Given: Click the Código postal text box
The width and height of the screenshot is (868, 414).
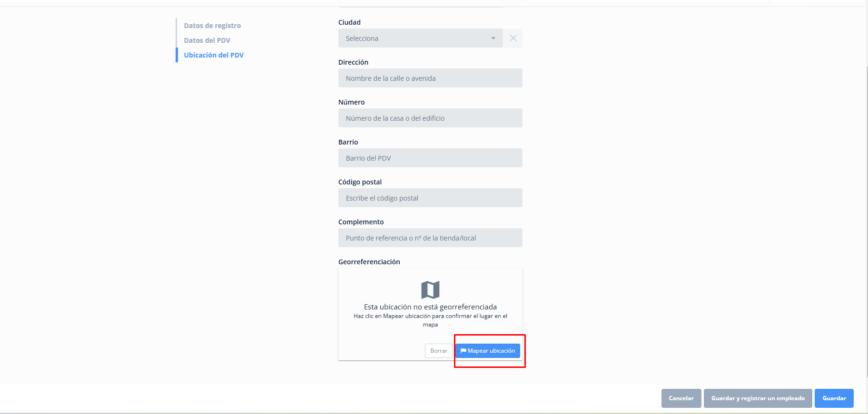Looking at the screenshot, I should [x=430, y=198].
